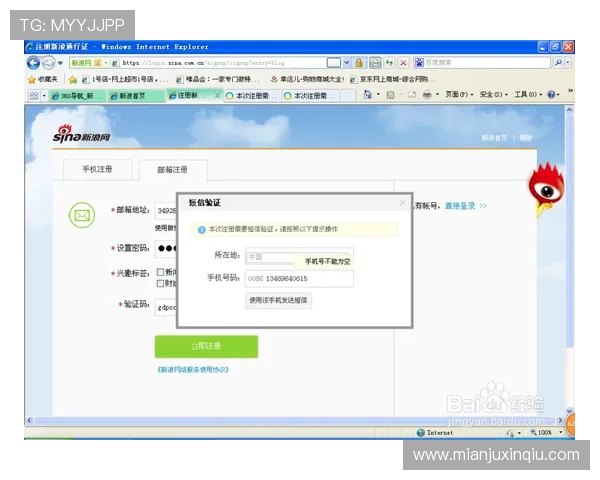Screen dimensions: 600x480
Task: Open the search provider dropdown arrow
Action: click(x=568, y=63)
